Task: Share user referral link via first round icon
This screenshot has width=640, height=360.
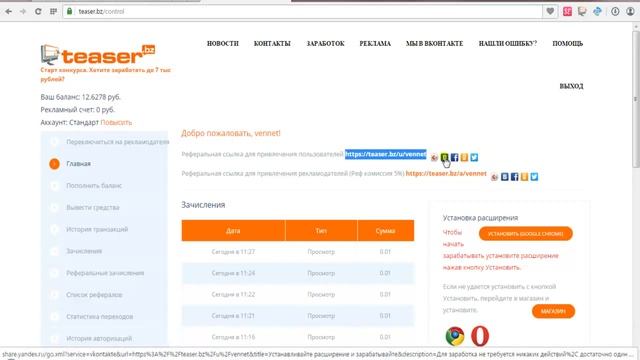Action: pyautogui.click(x=434, y=158)
